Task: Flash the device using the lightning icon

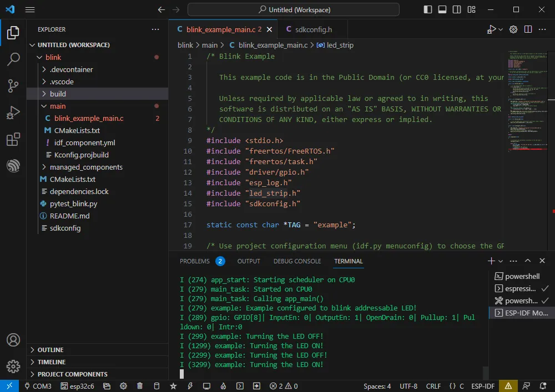Action: [x=190, y=385]
